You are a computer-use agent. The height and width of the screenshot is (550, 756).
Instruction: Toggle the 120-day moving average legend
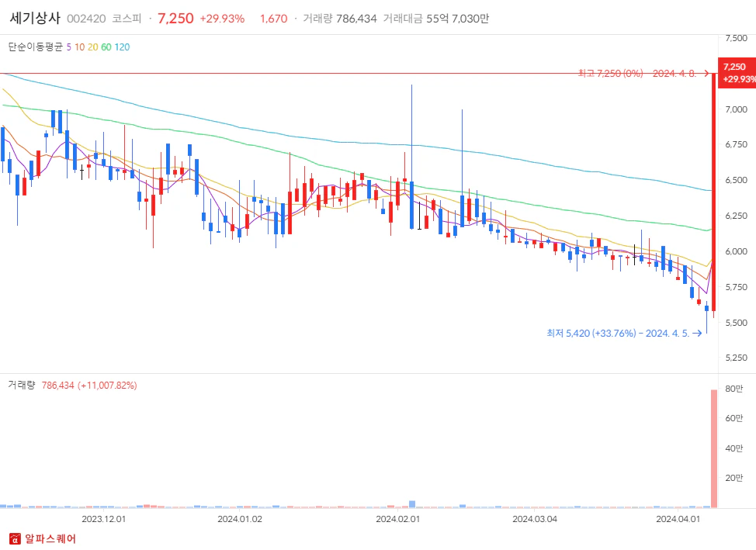122,47
